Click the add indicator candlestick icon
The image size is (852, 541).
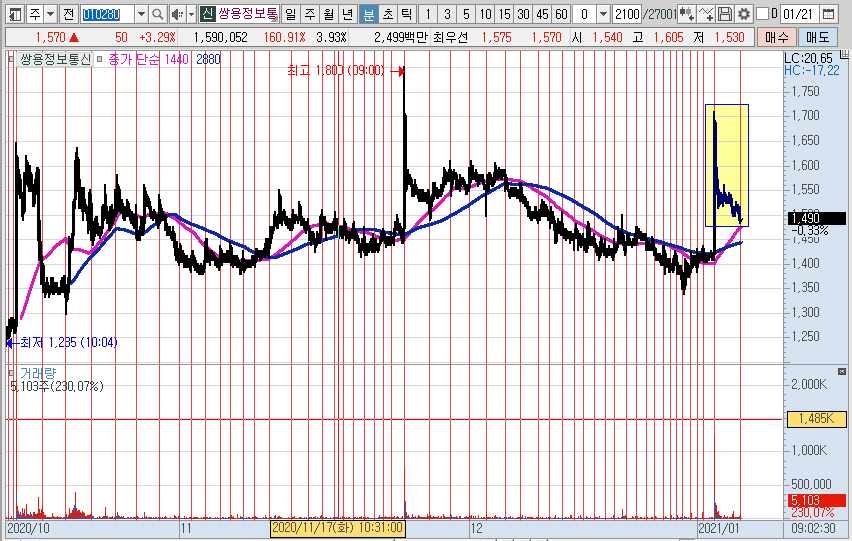tap(686, 14)
